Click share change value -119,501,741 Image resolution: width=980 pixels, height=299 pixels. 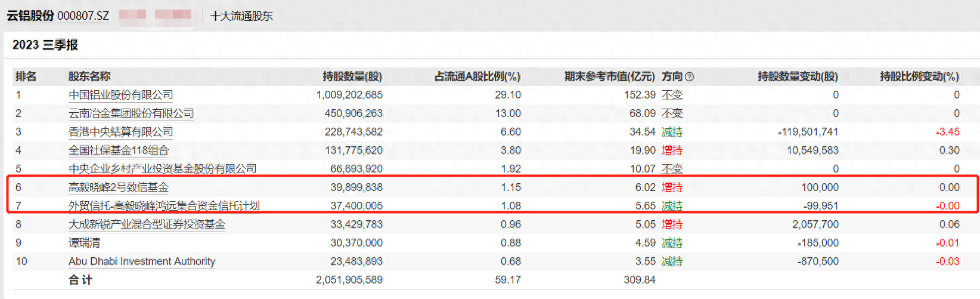point(808,132)
